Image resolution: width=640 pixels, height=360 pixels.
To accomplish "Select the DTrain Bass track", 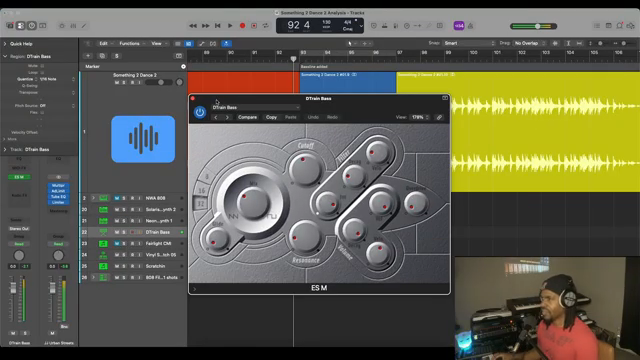I will coord(158,232).
